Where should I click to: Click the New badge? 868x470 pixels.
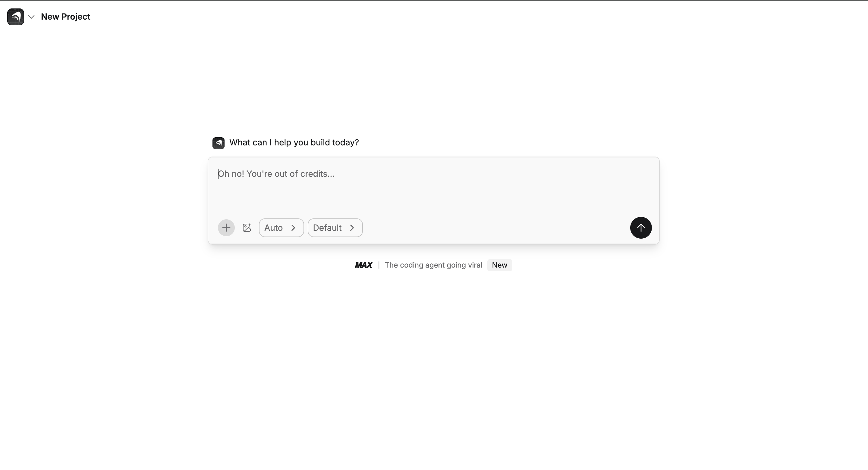click(499, 265)
